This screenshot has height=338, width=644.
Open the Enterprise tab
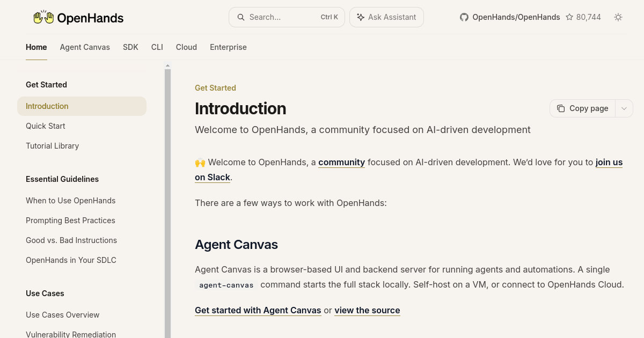[x=228, y=47]
